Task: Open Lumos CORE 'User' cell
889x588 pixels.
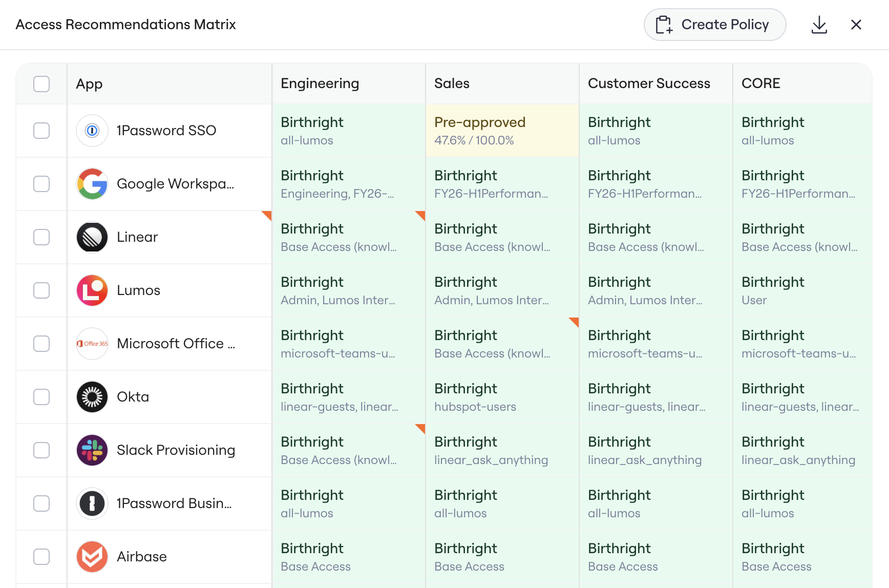Action: pos(802,290)
